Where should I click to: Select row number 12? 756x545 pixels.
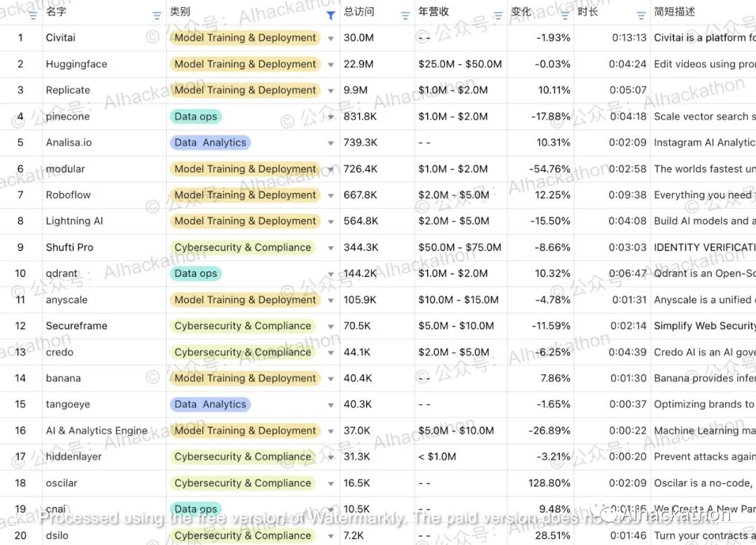point(20,326)
